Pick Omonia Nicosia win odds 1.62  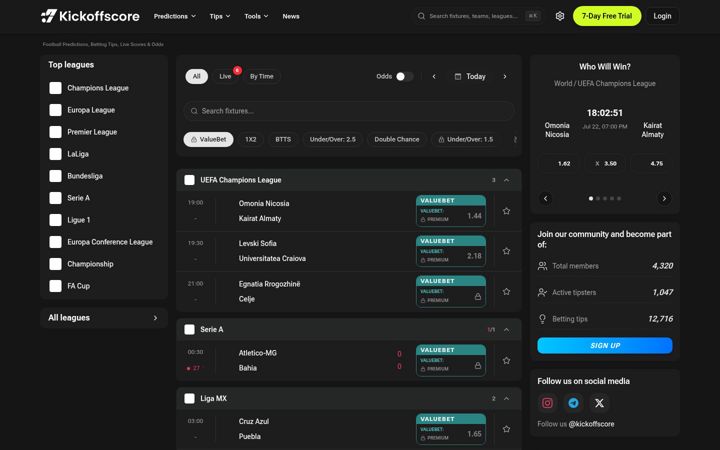pyautogui.click(x=561, y=163)
